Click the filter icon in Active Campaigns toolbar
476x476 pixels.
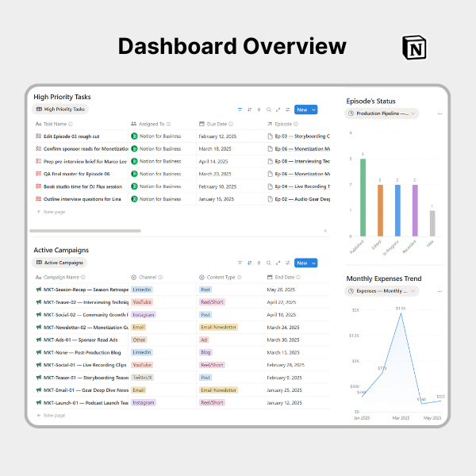pyautogui.click(x=240, y=263)
